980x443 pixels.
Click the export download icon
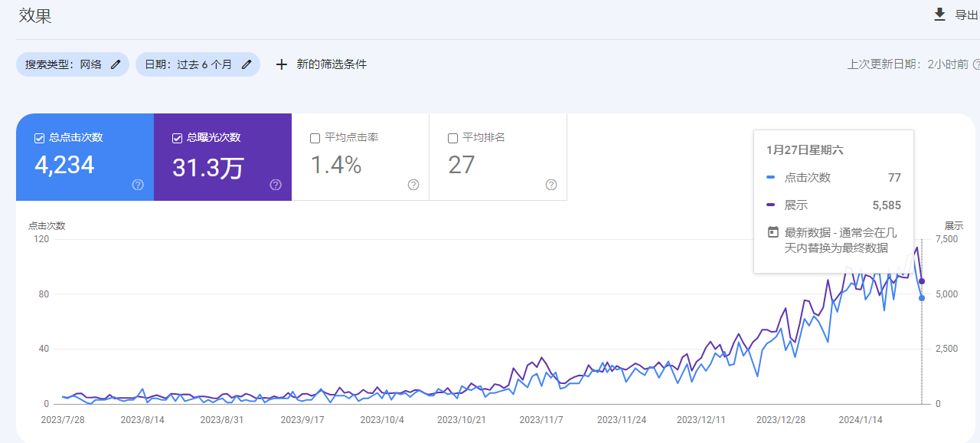939,15
